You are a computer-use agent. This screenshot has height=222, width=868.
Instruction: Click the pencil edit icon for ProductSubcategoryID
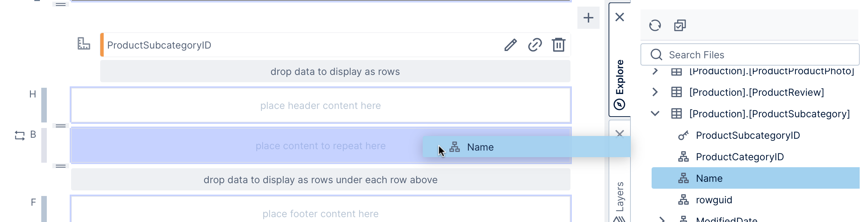[510, 45]
